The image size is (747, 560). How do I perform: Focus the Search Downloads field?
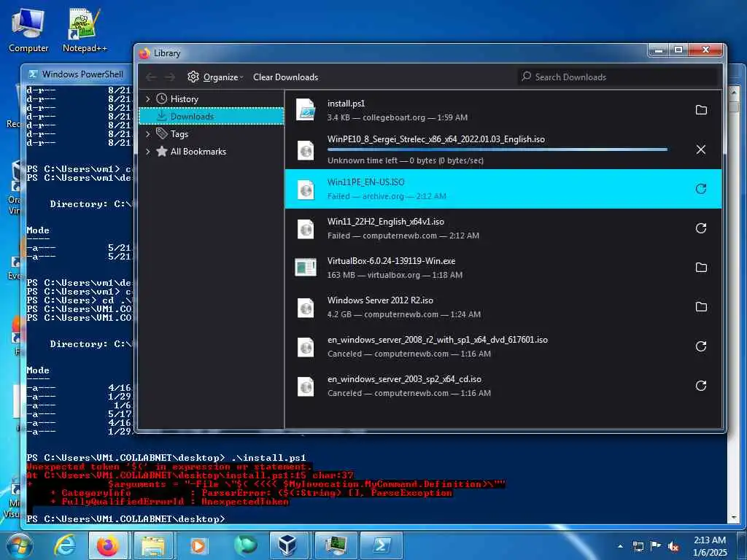coord(618,77)
